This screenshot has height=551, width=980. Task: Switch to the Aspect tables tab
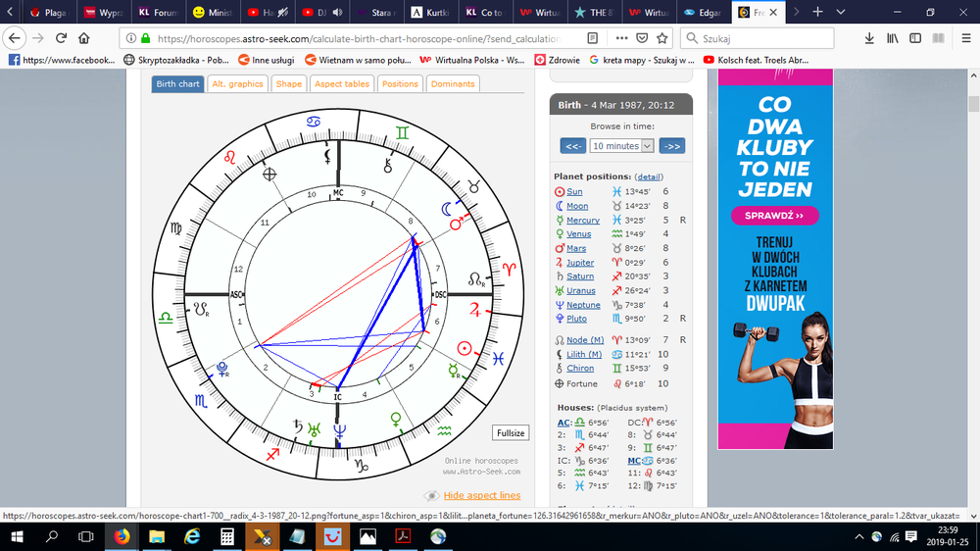tap(341, 84)
